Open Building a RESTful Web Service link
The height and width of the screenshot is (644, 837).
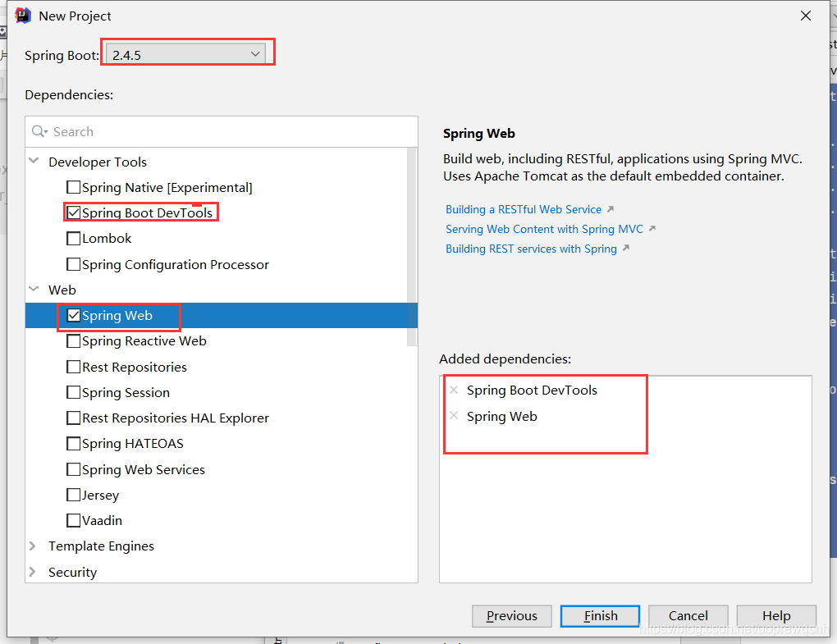524,209
